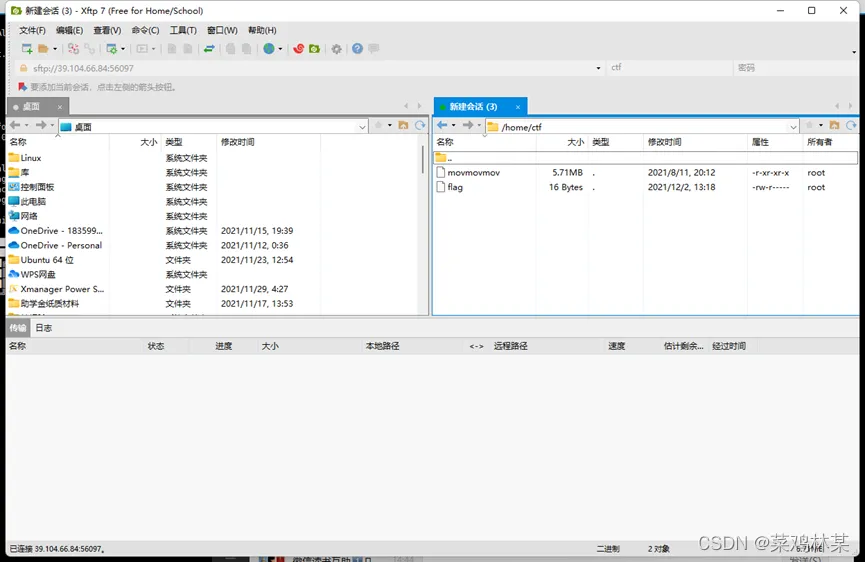Open the 文件(F) menu
Viewport: 865px width, 562px height.
pos(32,30)
